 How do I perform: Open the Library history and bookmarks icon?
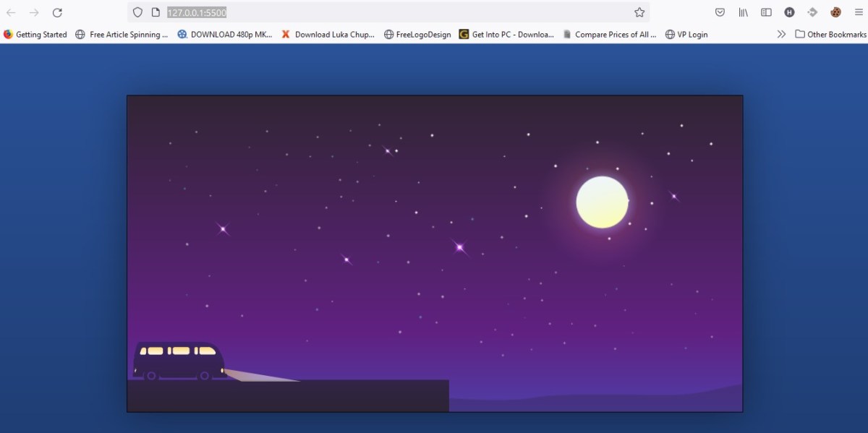coord(743,12)
